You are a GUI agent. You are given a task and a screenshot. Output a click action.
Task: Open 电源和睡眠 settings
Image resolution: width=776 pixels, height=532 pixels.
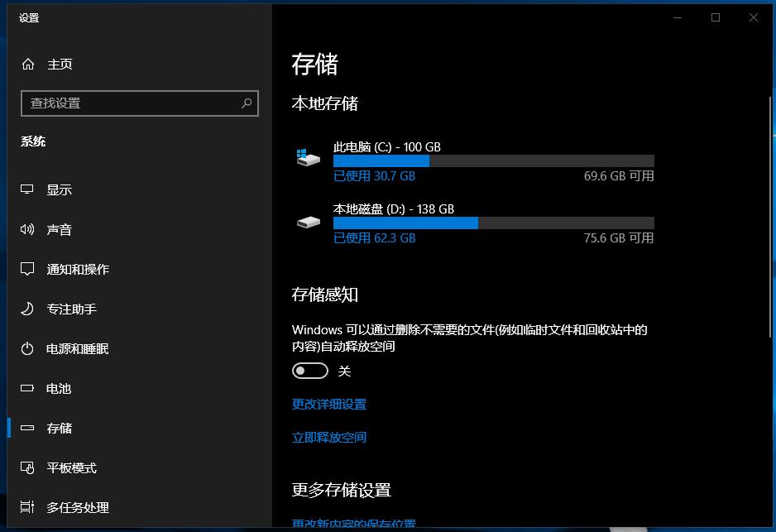click(x=27, y=348)
